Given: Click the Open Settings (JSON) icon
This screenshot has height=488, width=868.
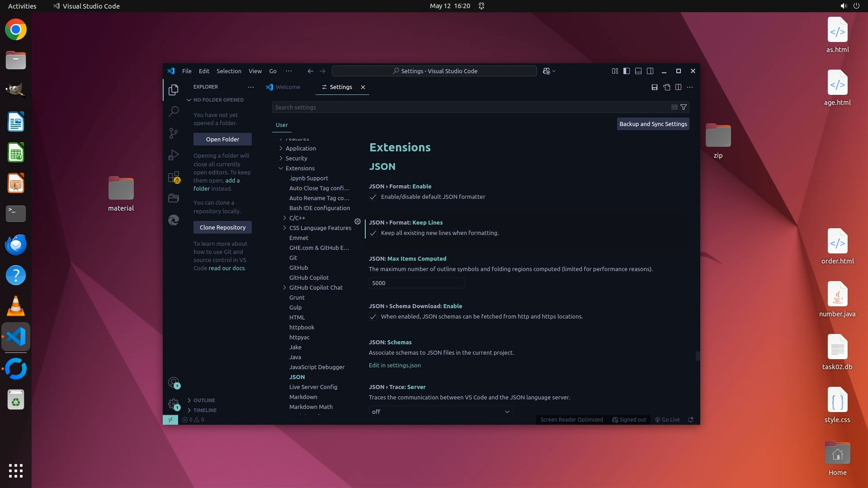Looking at the screenshot, I should 666,87.
